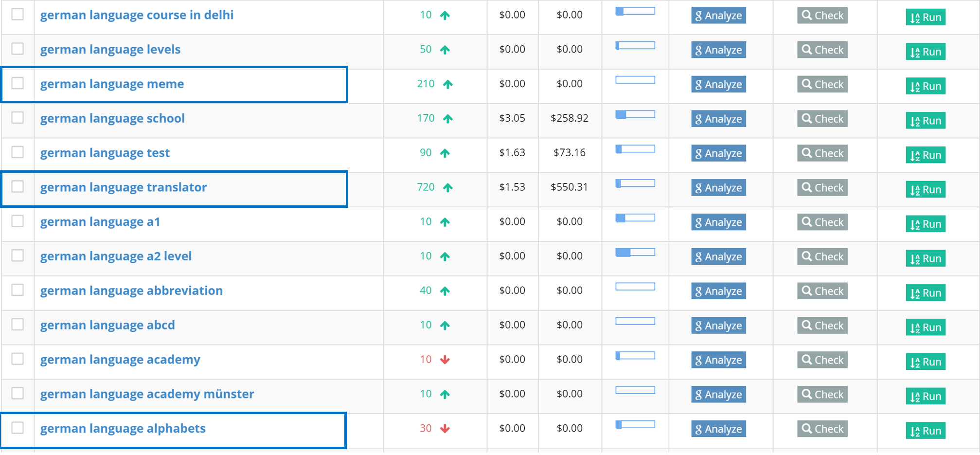
Task: Click green trend arrow for german language meme
Action: 447,84
